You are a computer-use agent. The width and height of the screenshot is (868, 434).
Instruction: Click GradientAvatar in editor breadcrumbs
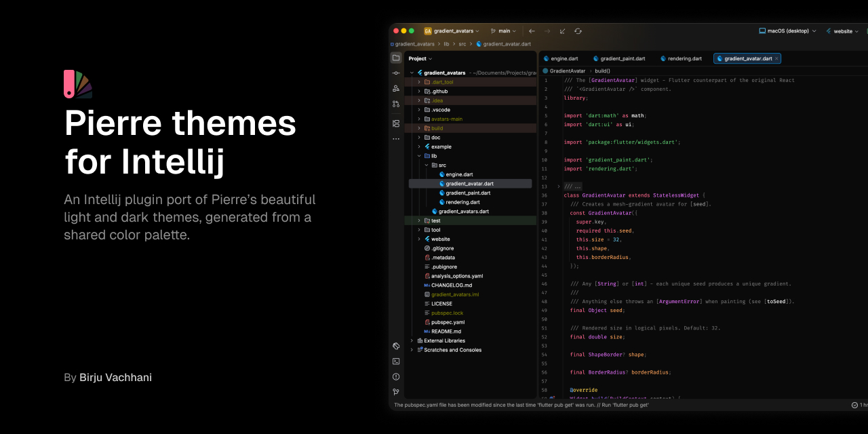click(x=564, y=71)
